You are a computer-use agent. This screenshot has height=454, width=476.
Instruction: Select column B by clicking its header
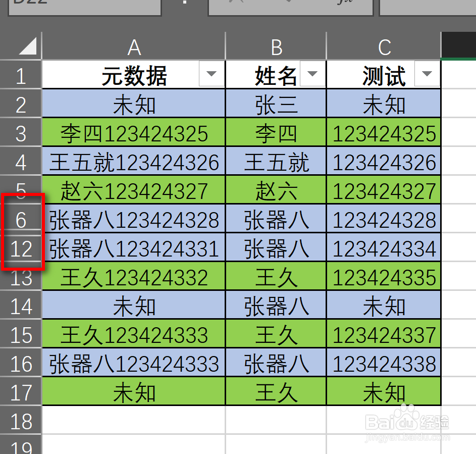276,45
